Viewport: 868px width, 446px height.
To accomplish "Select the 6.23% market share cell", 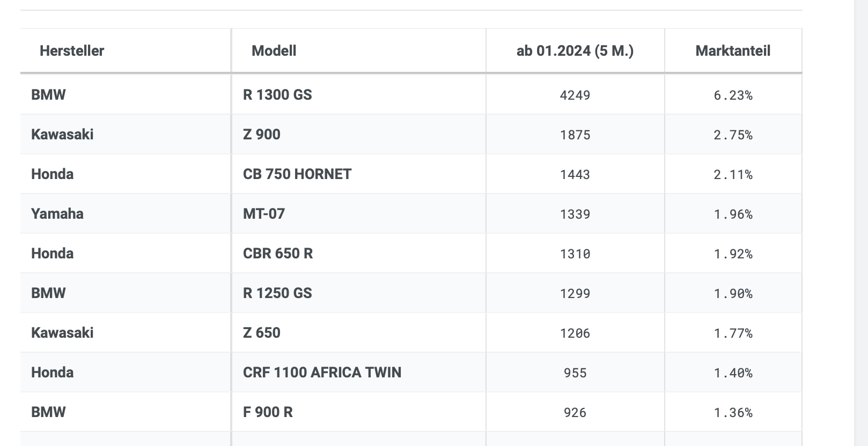I will [x=733, y=95].
